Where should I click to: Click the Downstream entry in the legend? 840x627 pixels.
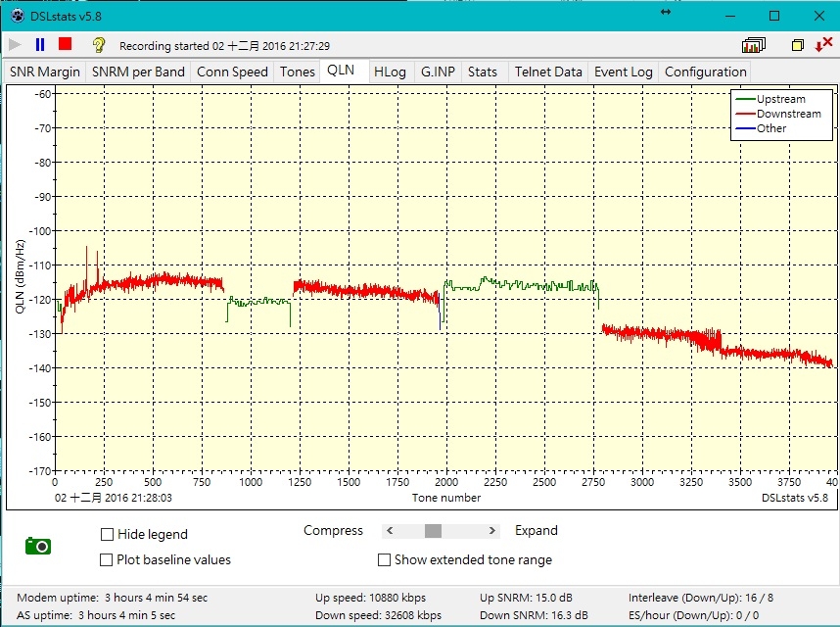(778, 114)
